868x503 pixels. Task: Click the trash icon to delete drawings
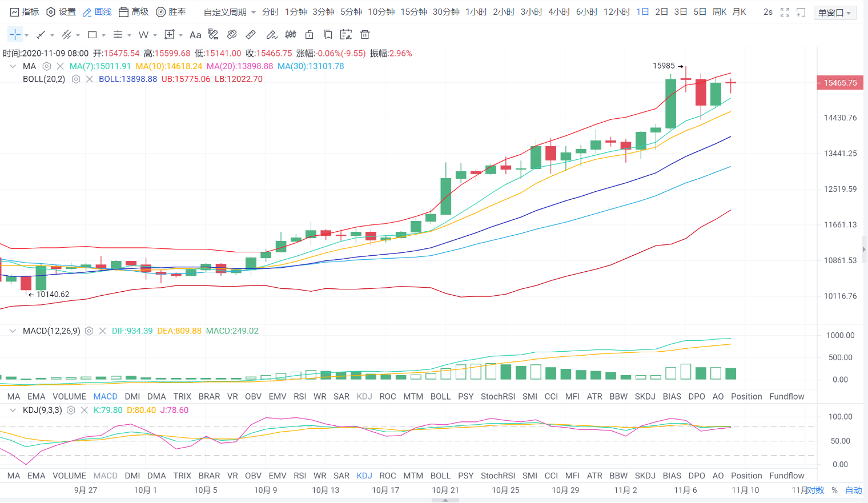pyautogui.click(x=365, y=35)
